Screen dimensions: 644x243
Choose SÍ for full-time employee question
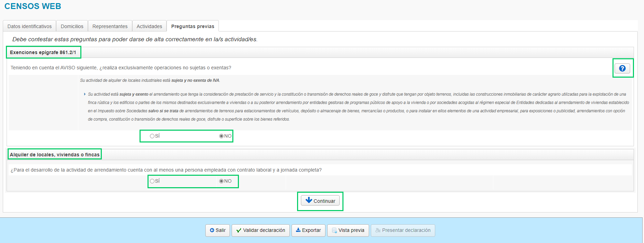[x=152, y=181]
